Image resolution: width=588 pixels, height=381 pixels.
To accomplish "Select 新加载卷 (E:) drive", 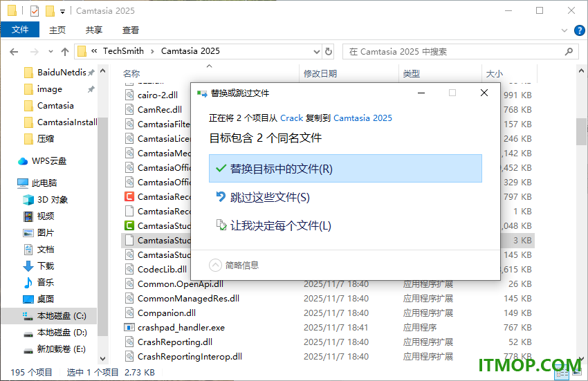I will click(x=55, y=349).
